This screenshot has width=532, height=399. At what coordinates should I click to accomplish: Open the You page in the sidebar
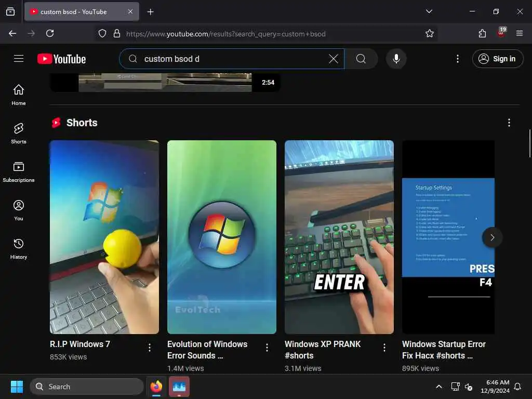click(x=19, y=210)
